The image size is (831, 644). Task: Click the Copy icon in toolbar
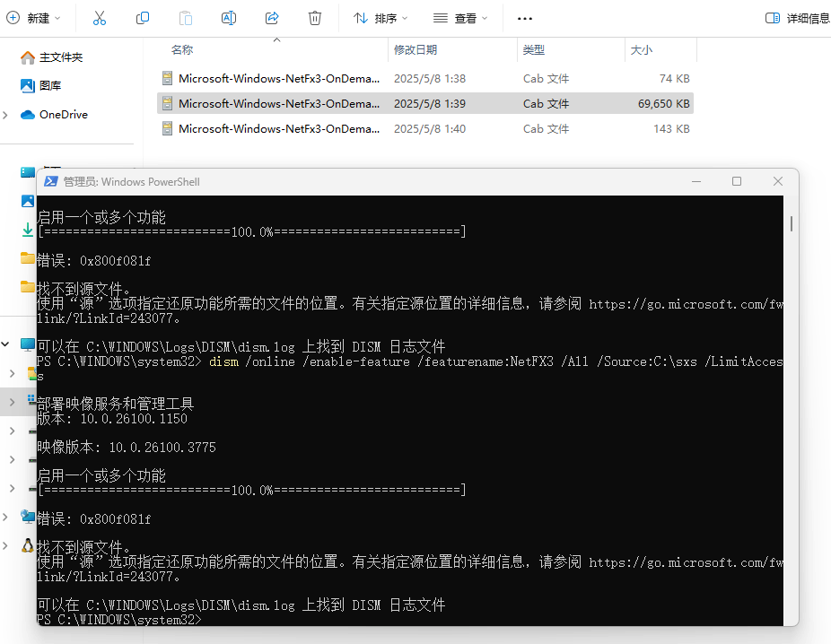pos(143,18)
